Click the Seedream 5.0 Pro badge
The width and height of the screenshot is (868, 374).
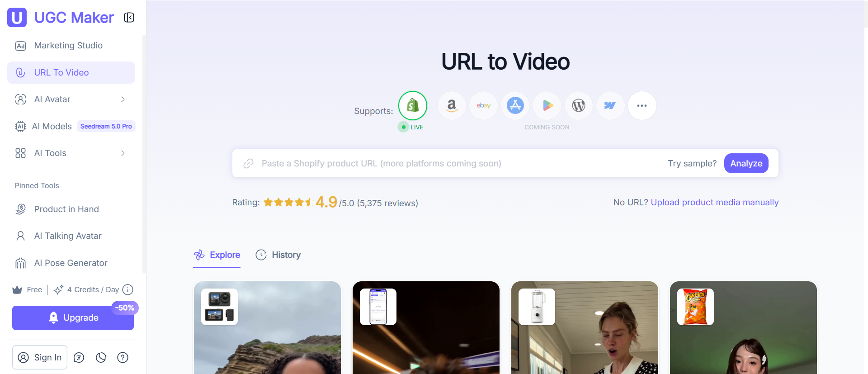(x=106, y=126)
